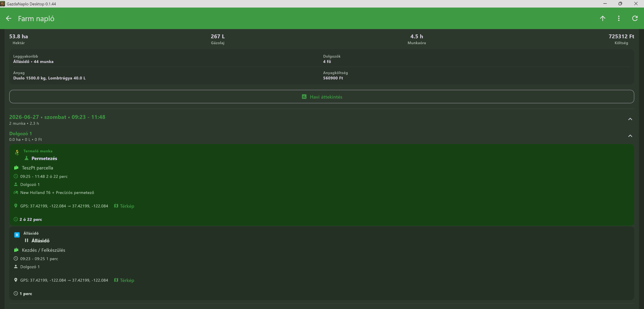
Task: Click the pause icon beside the Állásidő title
Action: (26, 240)
